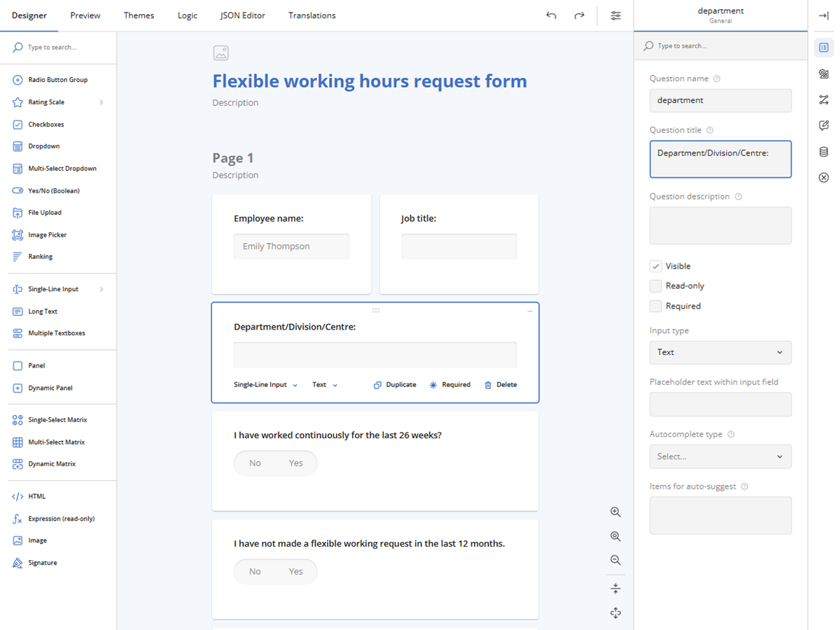Click the Delete question trash icon
The width and height of the screenshot is (840, 630).
click(x=500, y=385)
